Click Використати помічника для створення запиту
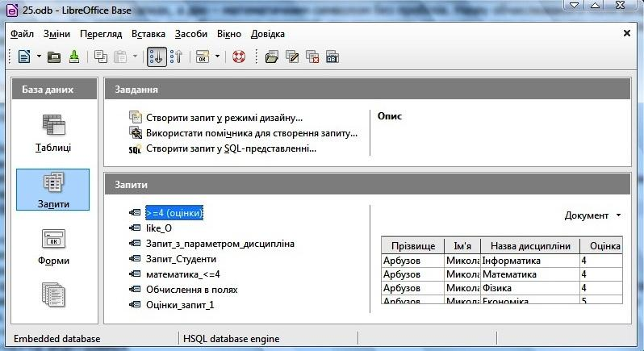This screenshot has width=644, height=351. pyautogui.click(x=252, y=133)
